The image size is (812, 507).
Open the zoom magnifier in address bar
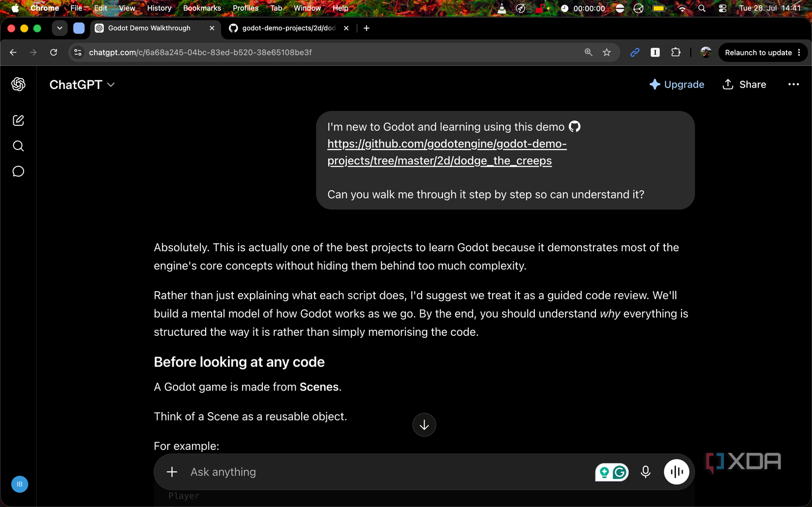pyautogui.click(x=588, y=52)
